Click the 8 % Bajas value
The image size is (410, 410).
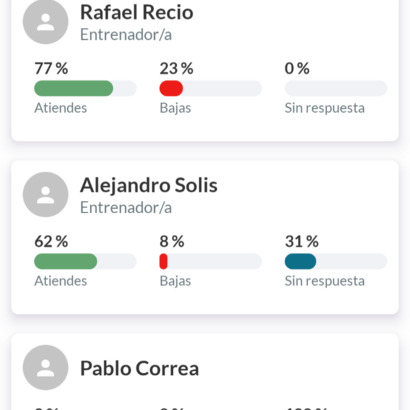coord(172,242)
